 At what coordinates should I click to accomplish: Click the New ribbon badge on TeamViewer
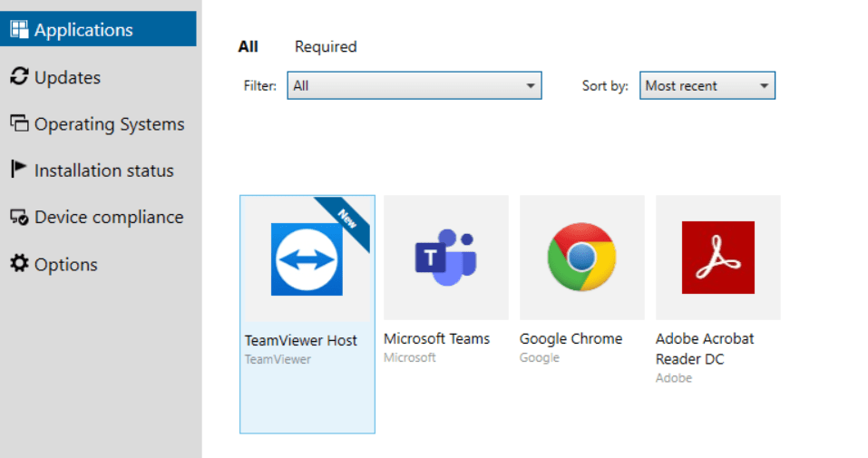(346, 220)
